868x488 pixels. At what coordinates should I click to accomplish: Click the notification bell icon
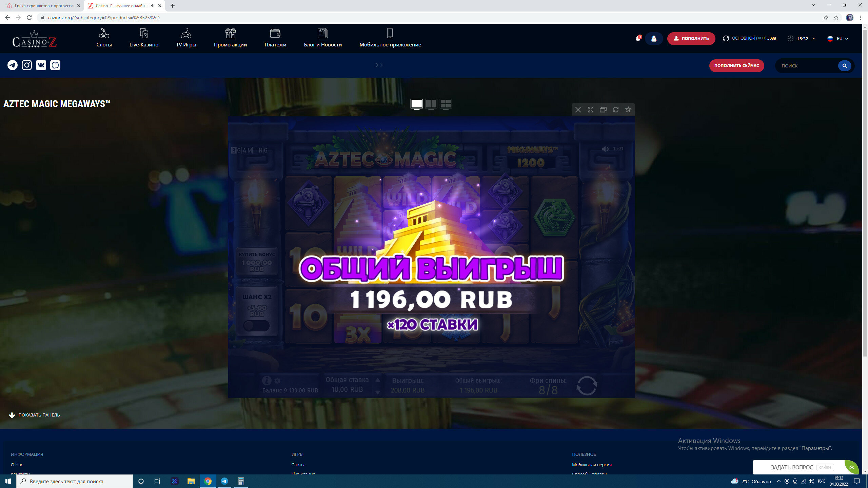pyautogui.click(x=638, y=39)
